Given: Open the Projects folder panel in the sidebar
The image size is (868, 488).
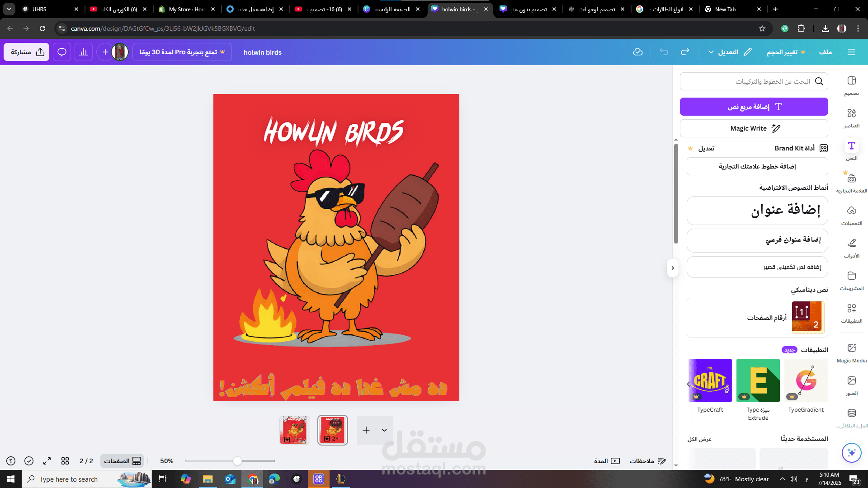Looking at the screenshot, I should [852, 281].
